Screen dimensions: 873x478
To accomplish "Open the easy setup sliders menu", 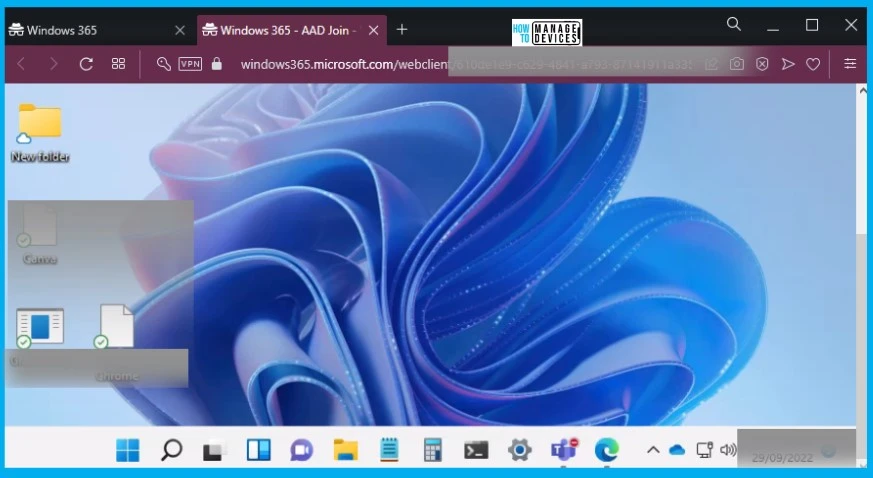I will click(x=850, y=63).
